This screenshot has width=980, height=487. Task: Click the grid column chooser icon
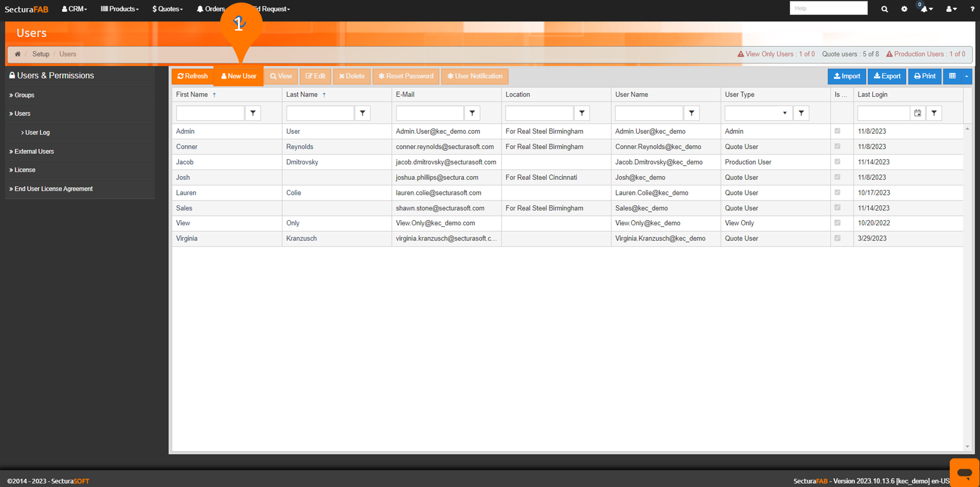[x=952, y=76]
